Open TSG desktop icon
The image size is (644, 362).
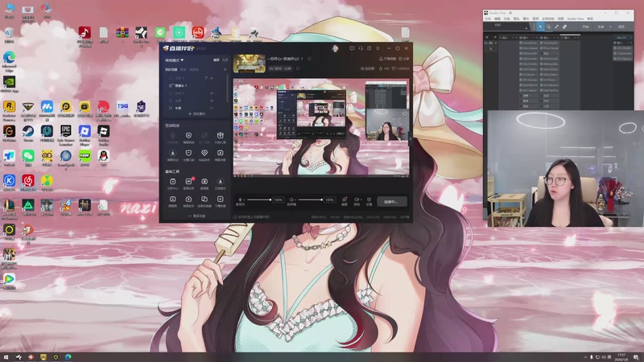122,109
